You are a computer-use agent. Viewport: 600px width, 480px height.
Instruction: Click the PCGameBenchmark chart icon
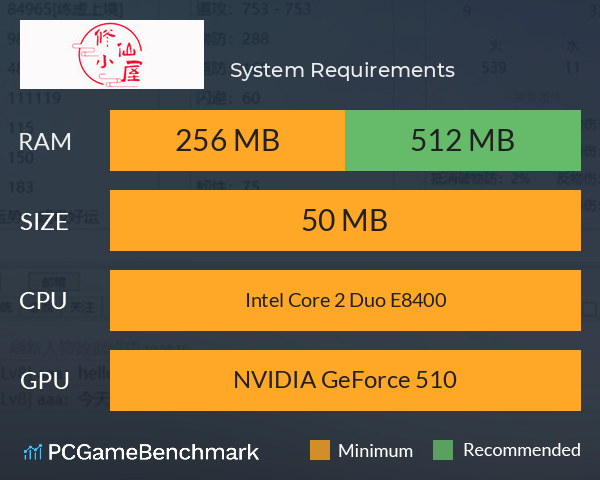pyautogui.click(x=33, y=452)
